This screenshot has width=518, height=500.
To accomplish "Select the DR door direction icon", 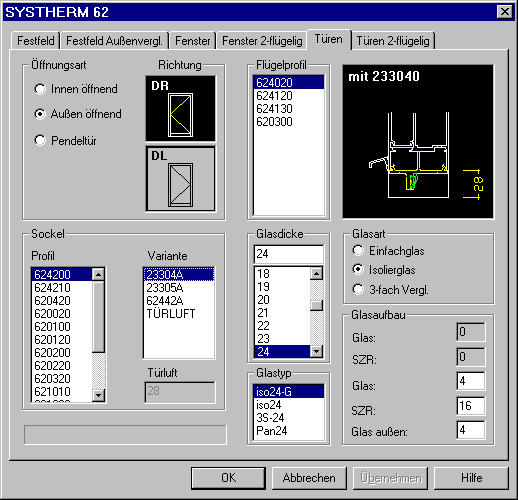I will pyautogui.click(x=180, y=108).
